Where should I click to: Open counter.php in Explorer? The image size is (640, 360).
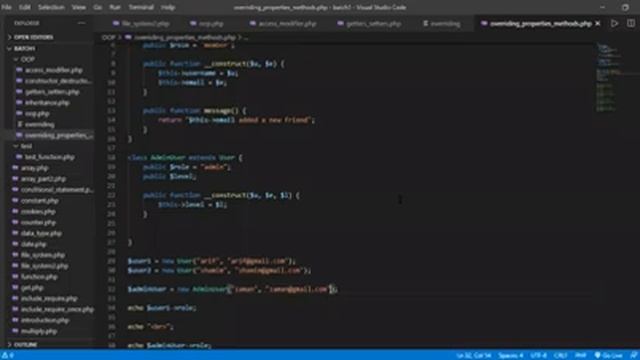(38, 222)
